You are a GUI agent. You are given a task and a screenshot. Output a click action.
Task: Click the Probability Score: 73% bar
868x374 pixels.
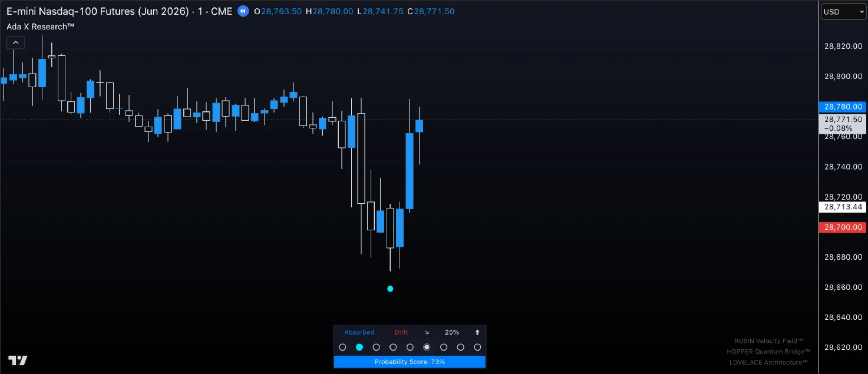coord(410,362)
